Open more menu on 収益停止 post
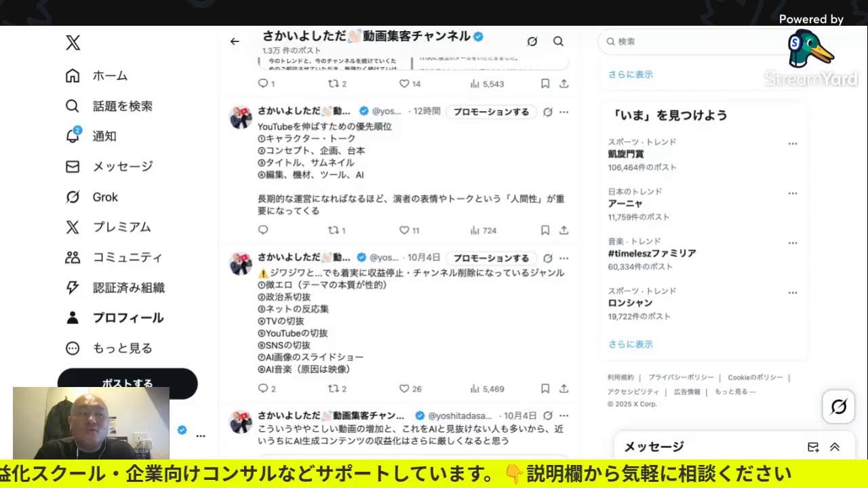The image size is (868, 488). coord(564,258)
